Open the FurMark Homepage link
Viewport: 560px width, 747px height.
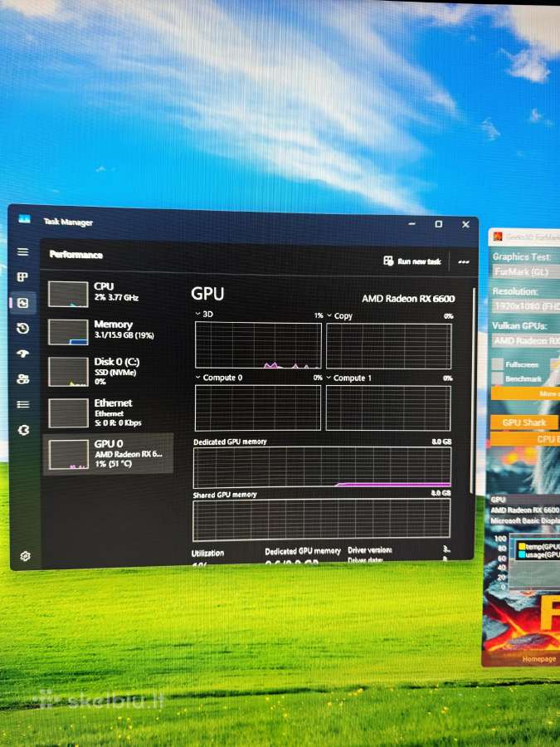tap(538, 659)
